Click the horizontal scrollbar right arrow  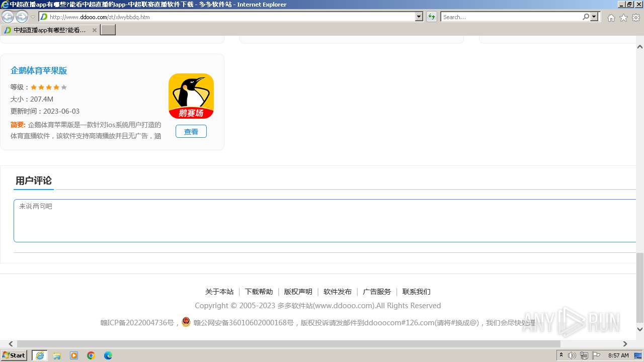click(x=625, y=344)
